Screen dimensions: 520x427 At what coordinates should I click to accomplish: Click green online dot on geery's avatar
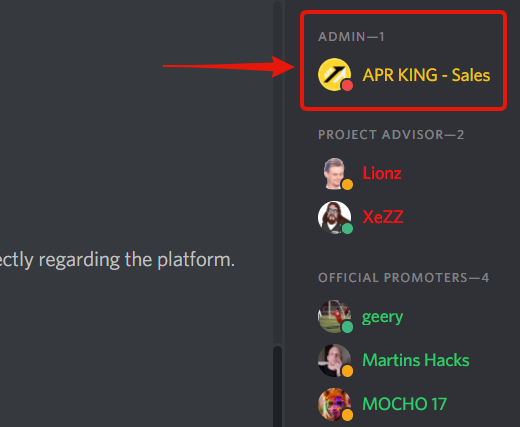(x=347, y=327)
